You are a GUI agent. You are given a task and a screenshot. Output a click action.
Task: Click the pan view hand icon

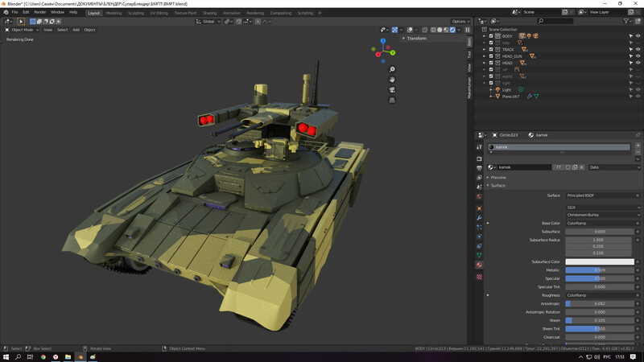tap(392, 80)
